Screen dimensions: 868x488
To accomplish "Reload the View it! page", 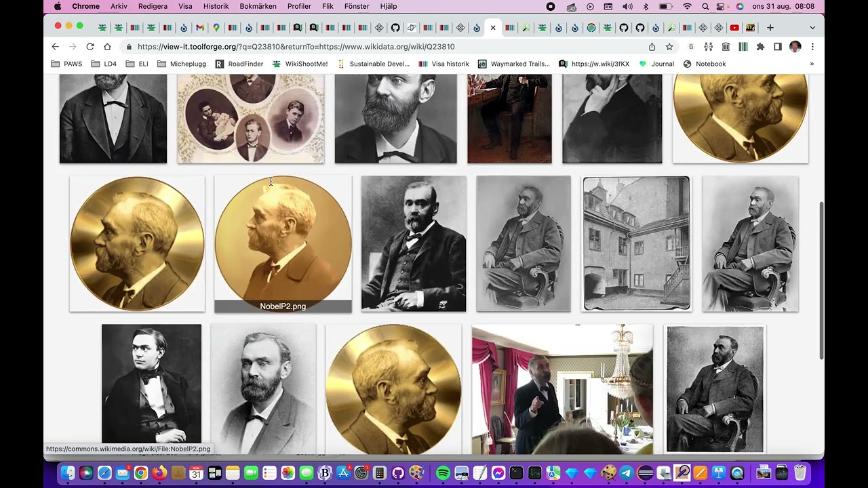I will click(90, 47).
